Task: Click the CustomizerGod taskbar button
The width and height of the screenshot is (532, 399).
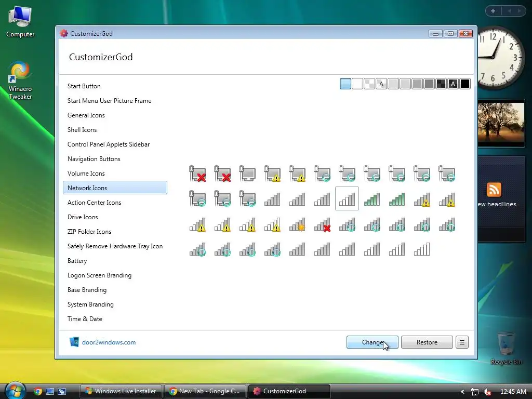Action: tap(289, 391)
